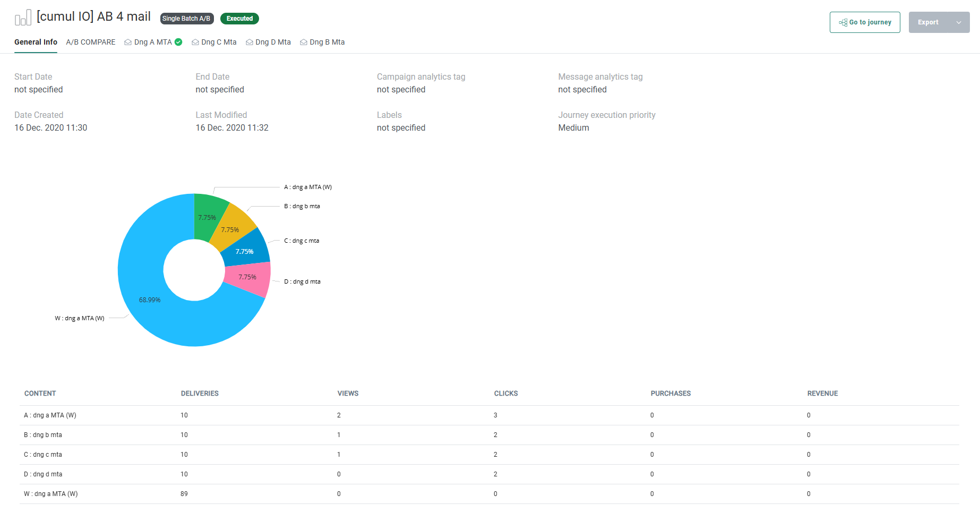The height and width of the screenshot is (521, 980).
Task: Select the envelope icon for Dng D Mta
Action: [x=250, y=42]
